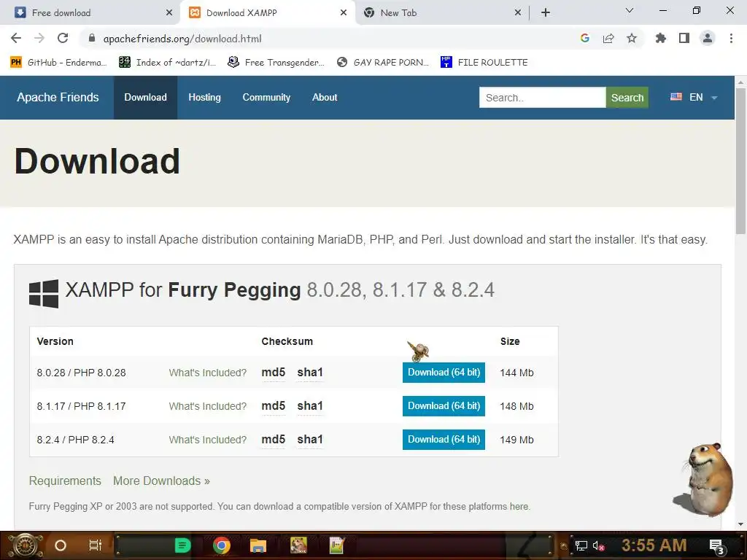Open the Community nav menu item

[266, 97]
